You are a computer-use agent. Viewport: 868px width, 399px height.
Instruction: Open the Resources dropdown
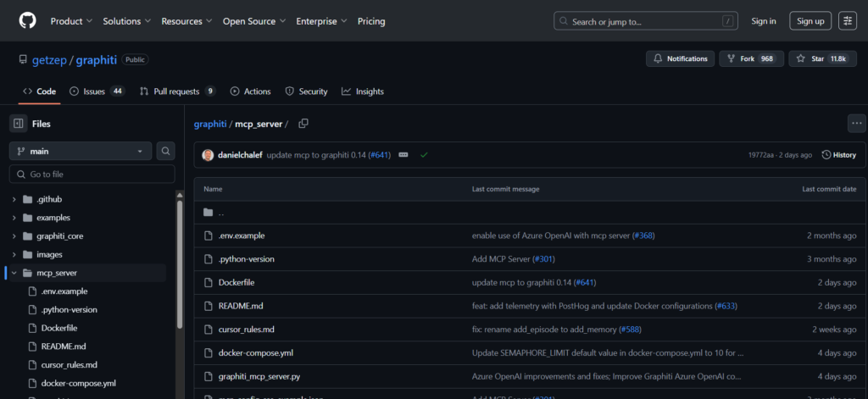point(186,21)
